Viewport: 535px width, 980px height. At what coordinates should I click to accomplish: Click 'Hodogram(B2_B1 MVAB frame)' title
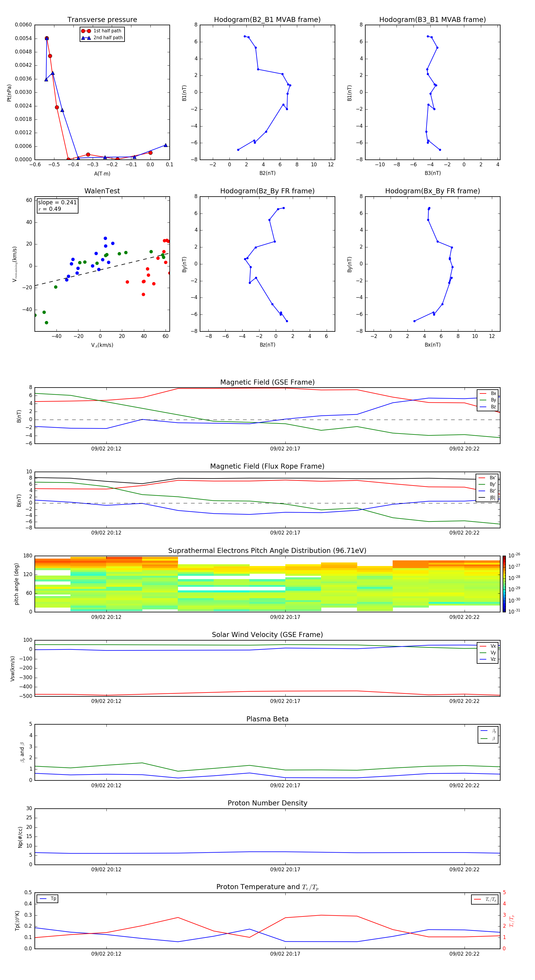[267, 20]
